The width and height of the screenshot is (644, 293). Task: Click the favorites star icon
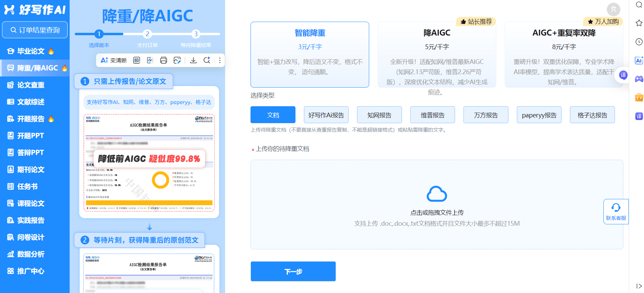pyautogui.click(x=639, y=23)
